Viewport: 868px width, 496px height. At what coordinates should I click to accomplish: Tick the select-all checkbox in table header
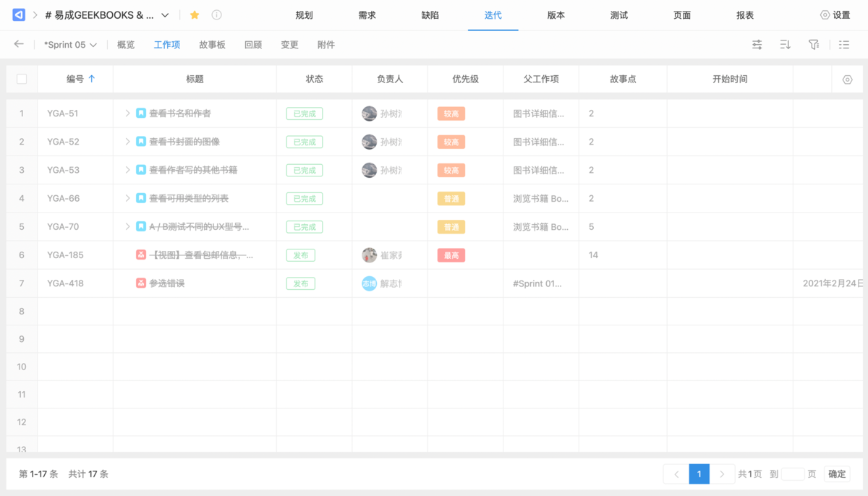[22, 79]
